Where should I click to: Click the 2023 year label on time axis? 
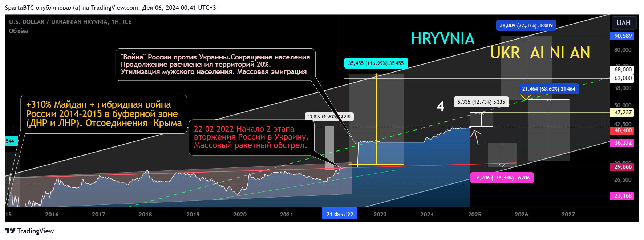click(380, 215)
